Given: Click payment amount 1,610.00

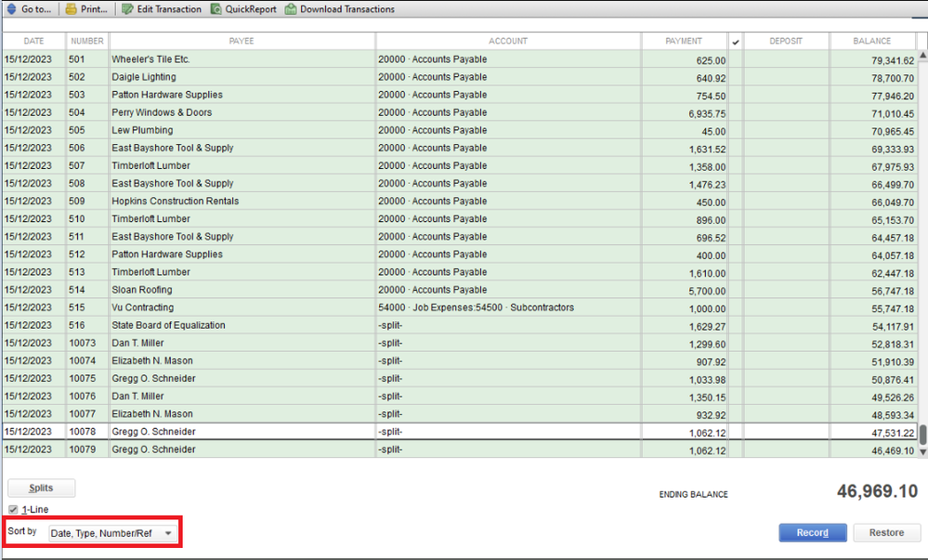Looking at the screenshot, I should pyautogui.click(x=707, y=273).
